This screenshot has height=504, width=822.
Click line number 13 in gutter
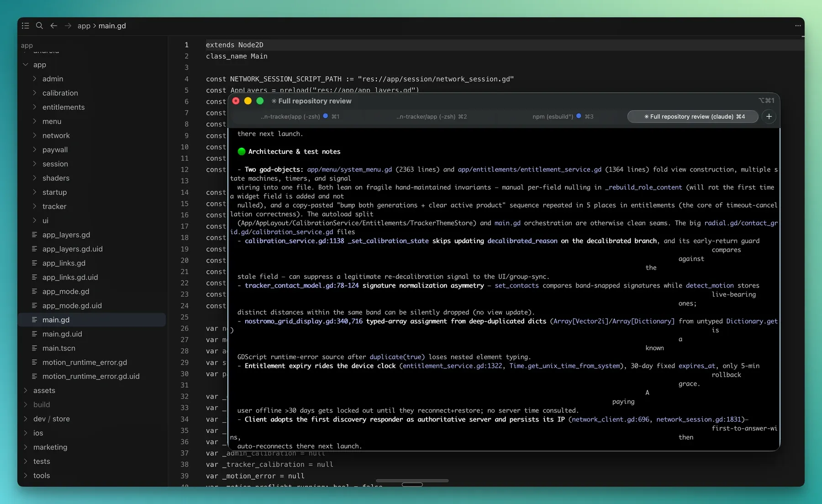(184, 181)
